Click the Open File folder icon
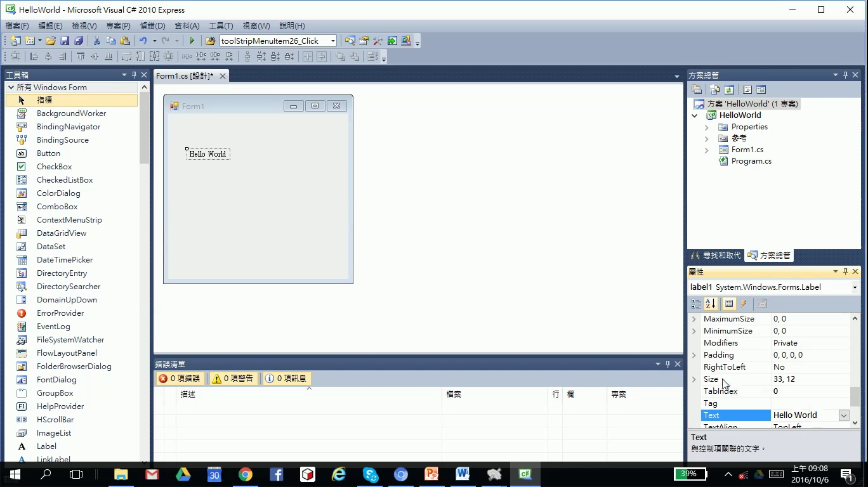This screenshot has width=868, height=487. coord(51,41)
